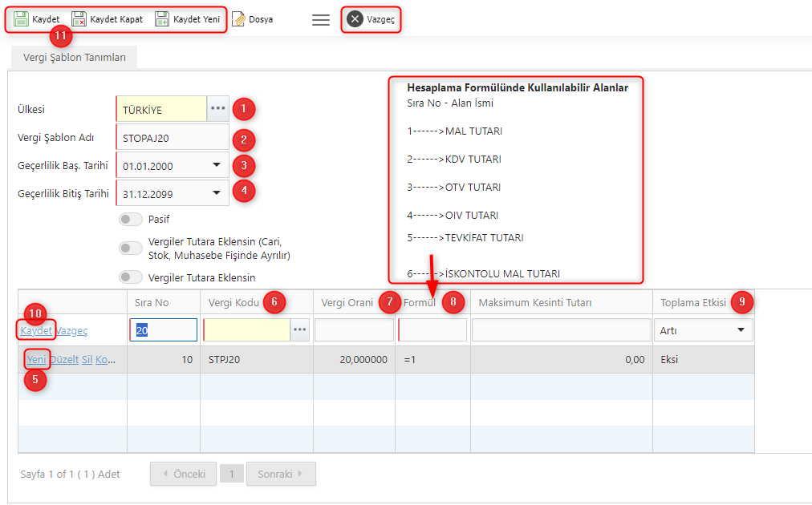Click the Ülkesi field showing TÜRKİYE
The image size is (812, 505).
tap(161, 109)
